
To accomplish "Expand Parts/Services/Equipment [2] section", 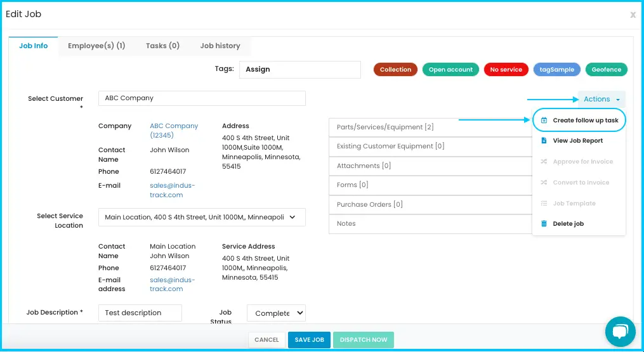I will point(430,127).
